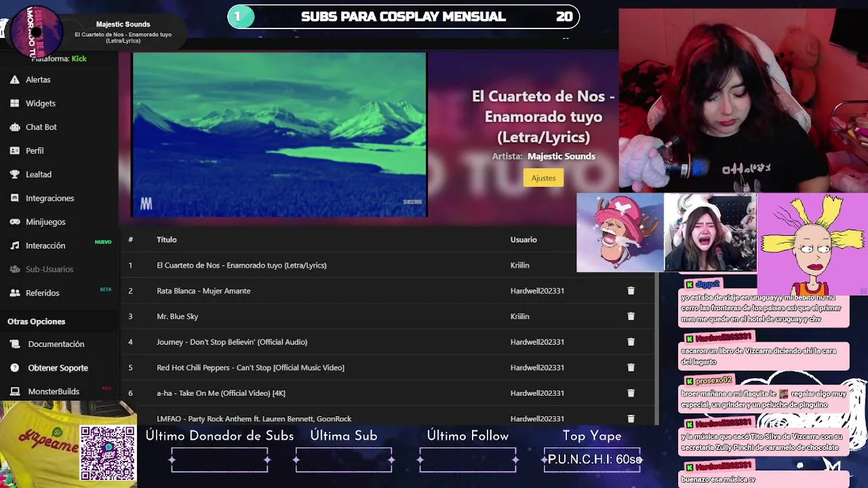868x488 pixels.
Task: Click chat username diggu2
Action: [707, 285]
